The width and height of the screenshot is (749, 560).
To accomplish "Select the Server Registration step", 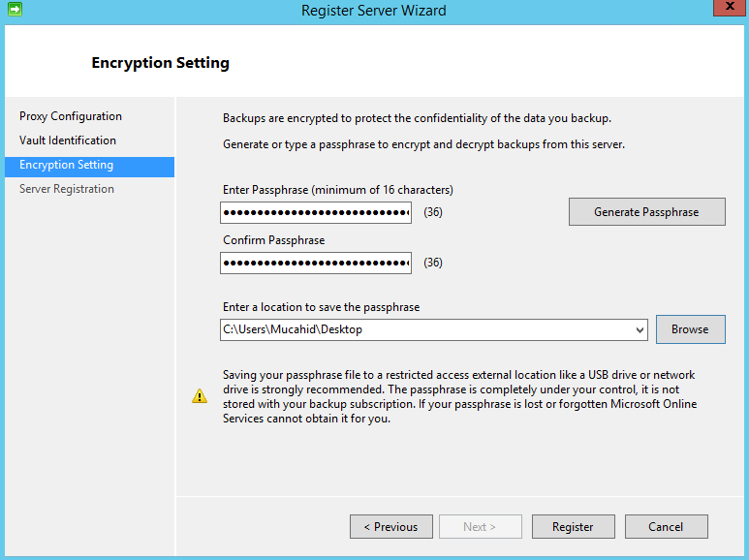I will (x=67, y=189).
